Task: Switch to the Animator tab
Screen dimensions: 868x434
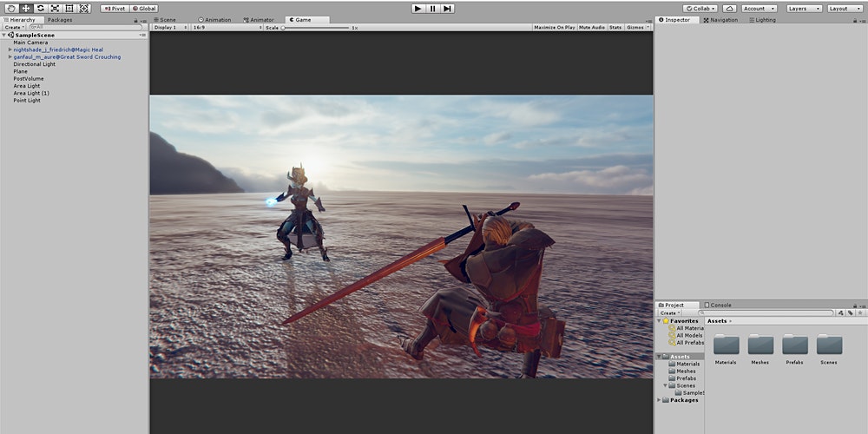Action: (x=259, y=19)
